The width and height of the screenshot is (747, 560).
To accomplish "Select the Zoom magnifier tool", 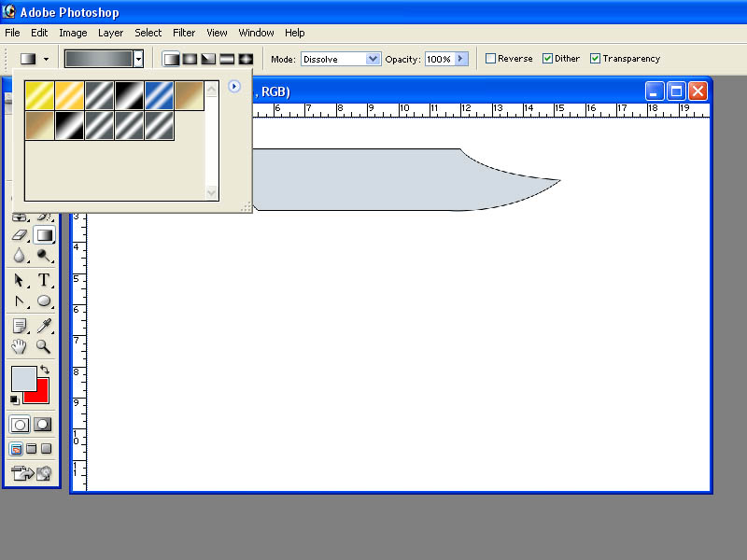I will click(43, 346).
